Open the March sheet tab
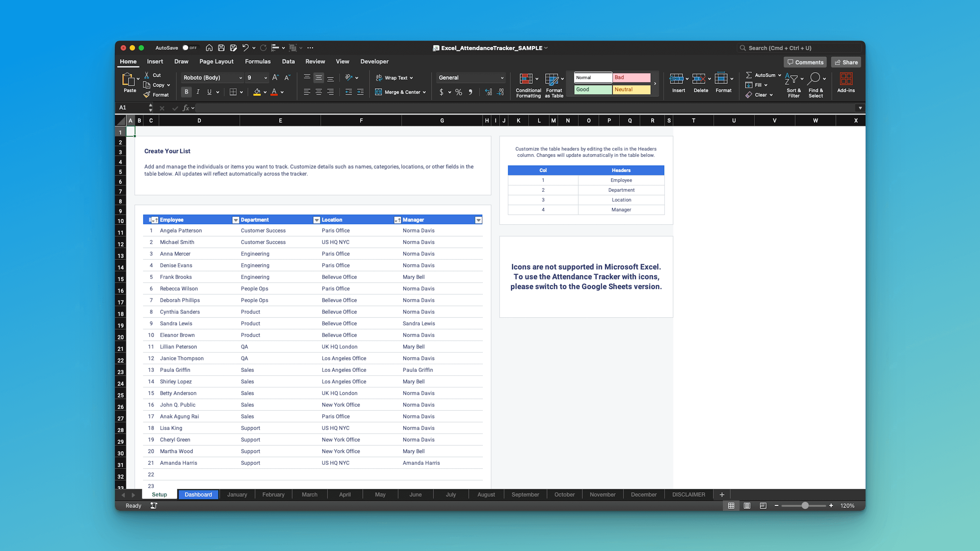980x551 pixels. (x=309, y=494)
